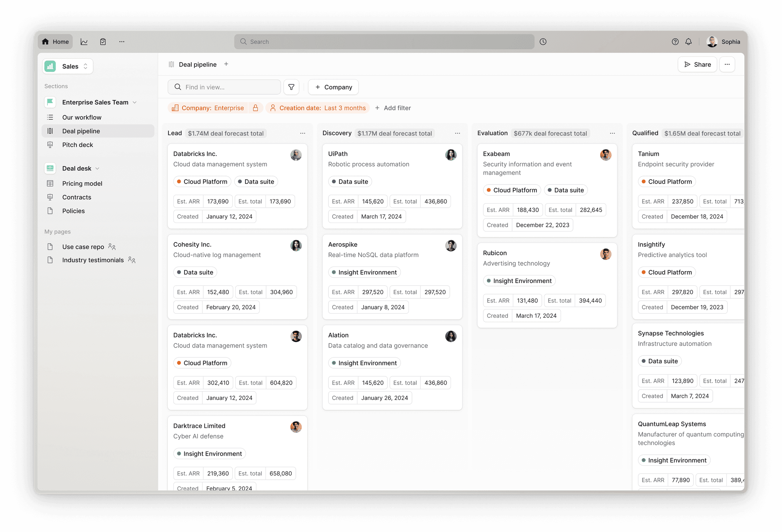Click Insight Environment tag on Aerospike card

364,272
